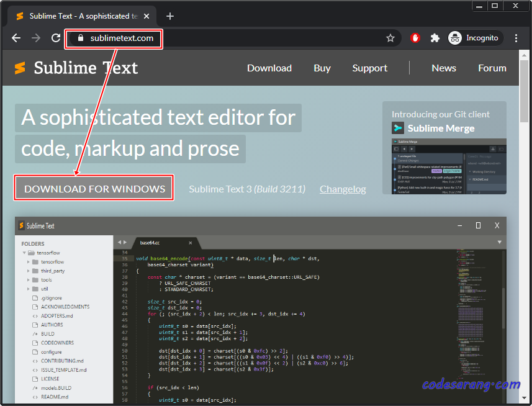Close the embedded Sublime Text window
Image resolution: width=532 pixels, height=406 pixels.
tap(497, 225)
